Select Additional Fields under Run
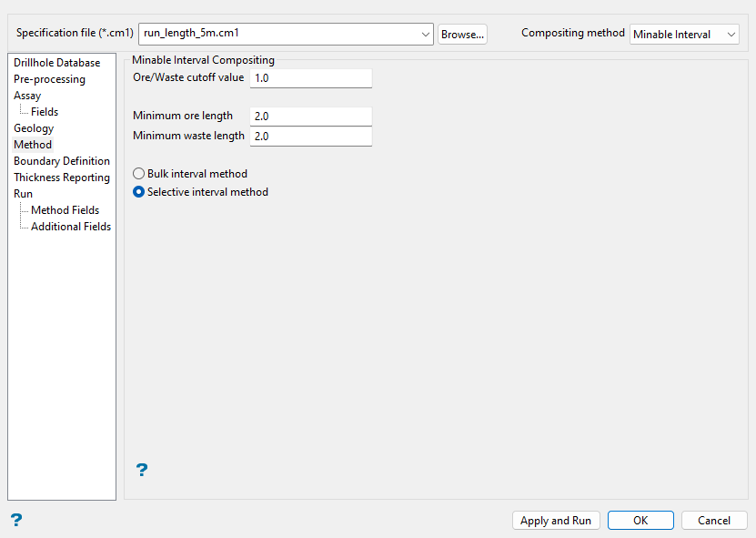This screenshot has height=538, width=756. pyautogui.click(x=71, y=227)
